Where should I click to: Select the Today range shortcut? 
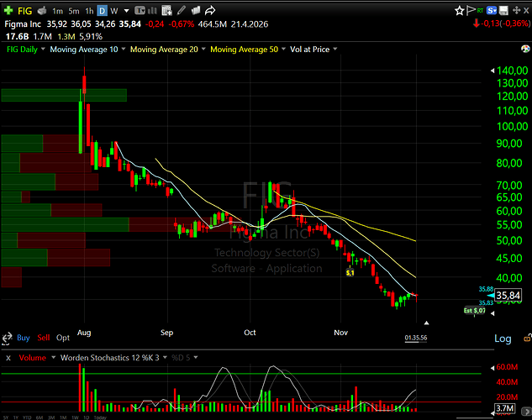pos(100,417)
